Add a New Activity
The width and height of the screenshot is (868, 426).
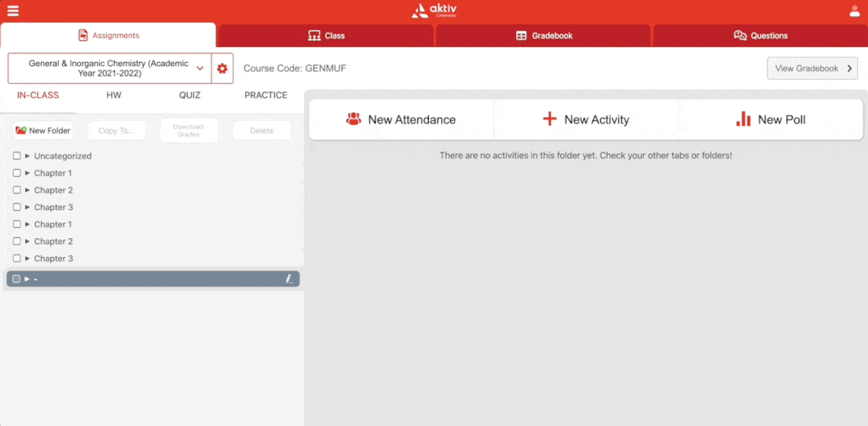(586, 119)
